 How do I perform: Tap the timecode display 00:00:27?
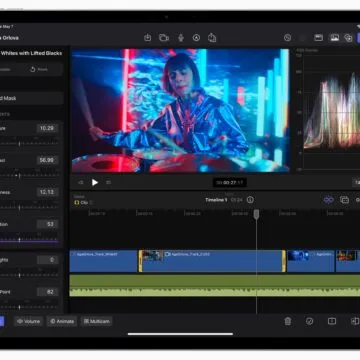[230, 182]
